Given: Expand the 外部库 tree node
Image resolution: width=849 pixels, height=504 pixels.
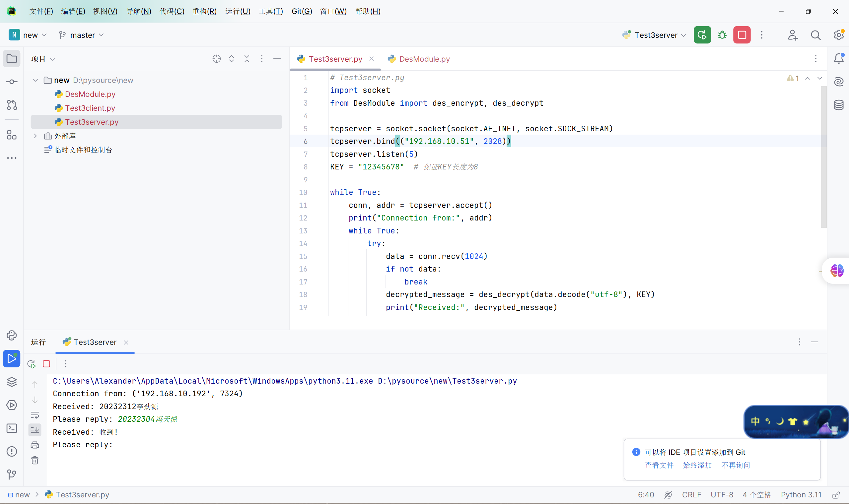Looking at the screenshot, I should 35,136.
